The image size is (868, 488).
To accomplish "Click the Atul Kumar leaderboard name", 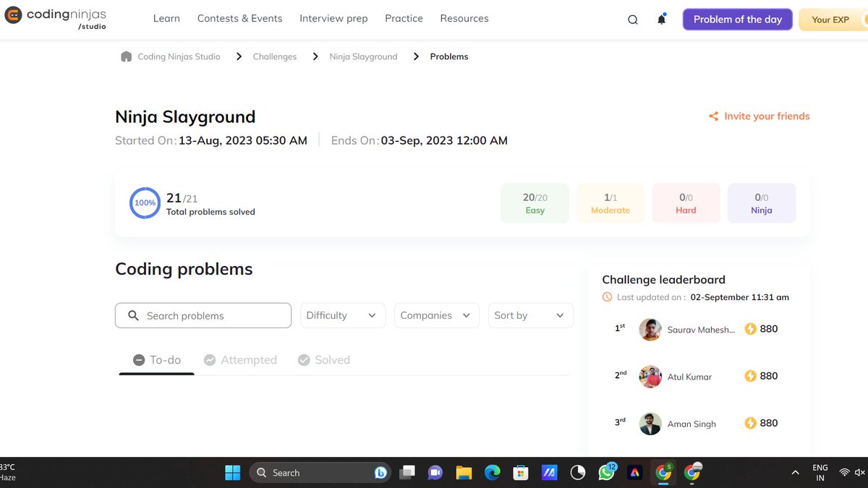I will (x=689, y=377).
